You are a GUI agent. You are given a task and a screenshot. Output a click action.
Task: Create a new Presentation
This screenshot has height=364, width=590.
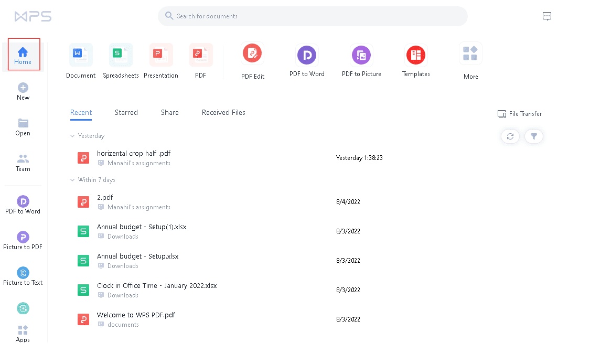pos(160,55)
